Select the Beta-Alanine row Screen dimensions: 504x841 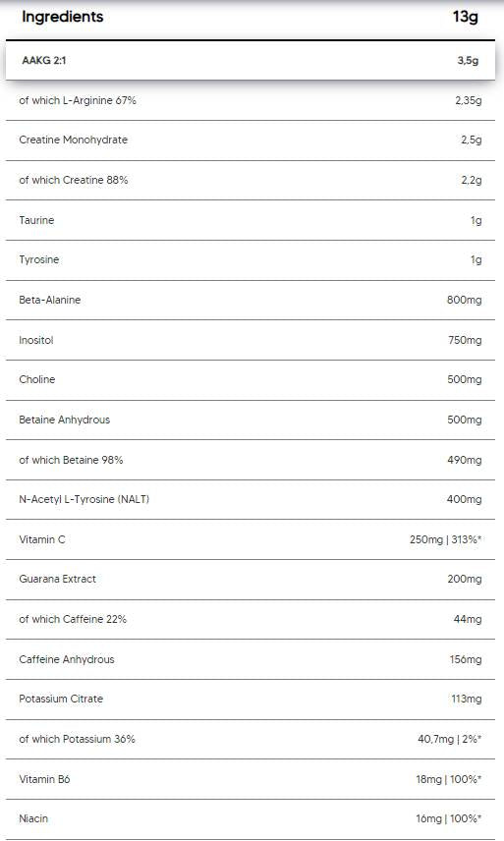tap(251, 300)
